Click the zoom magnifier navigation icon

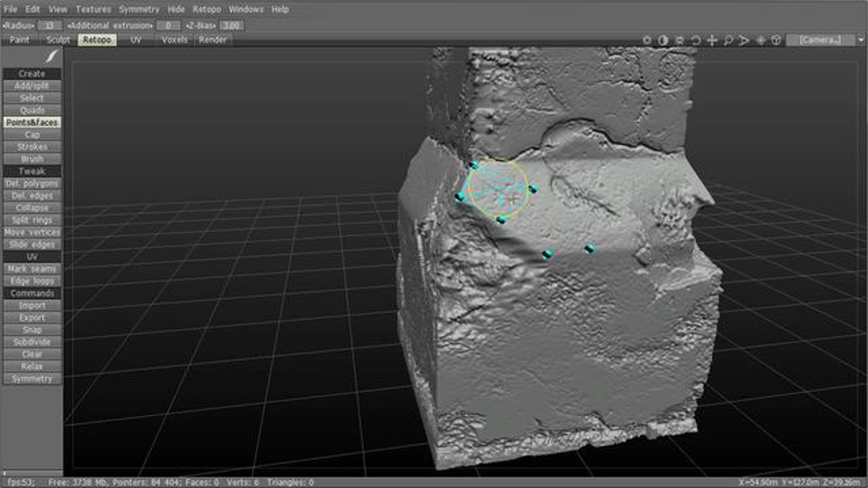pos(728,40)
